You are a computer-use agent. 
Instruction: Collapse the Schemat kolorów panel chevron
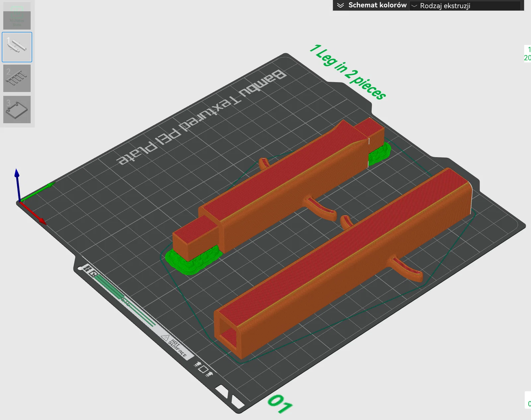coord(340,5)
